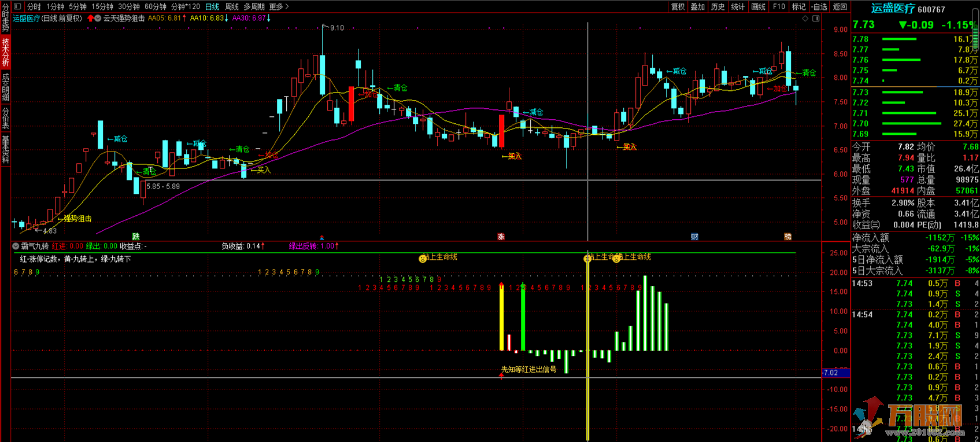Click the green 跌 marker on the time axis
Screen dimensions: 980x442
click(x=136, y=237)
